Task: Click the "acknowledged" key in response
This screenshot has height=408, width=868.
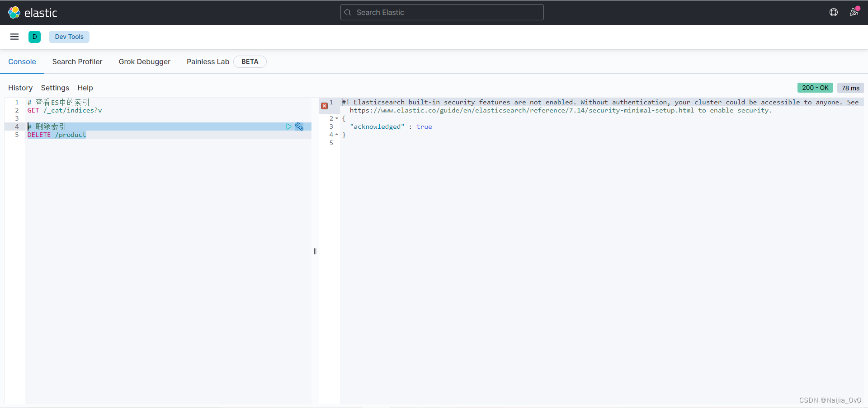Action: pyautogui.click(x=377, y=127)
